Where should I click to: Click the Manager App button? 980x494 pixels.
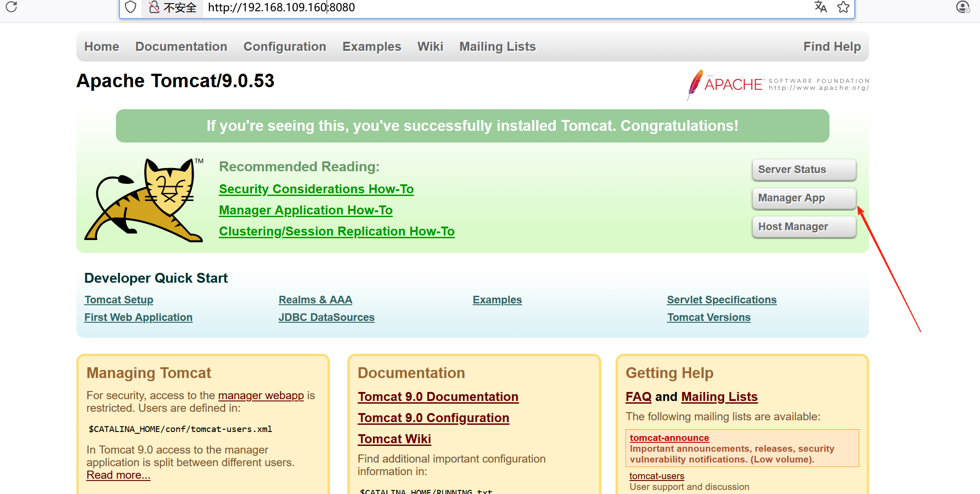pos(804,198)
